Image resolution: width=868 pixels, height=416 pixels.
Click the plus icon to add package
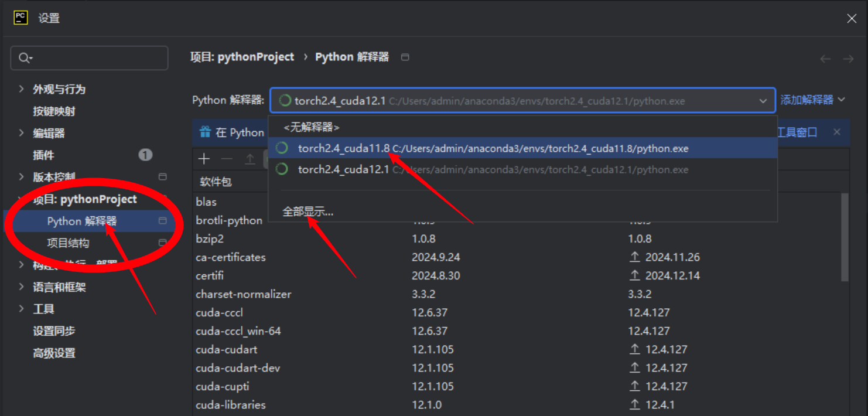click(204, 159)
